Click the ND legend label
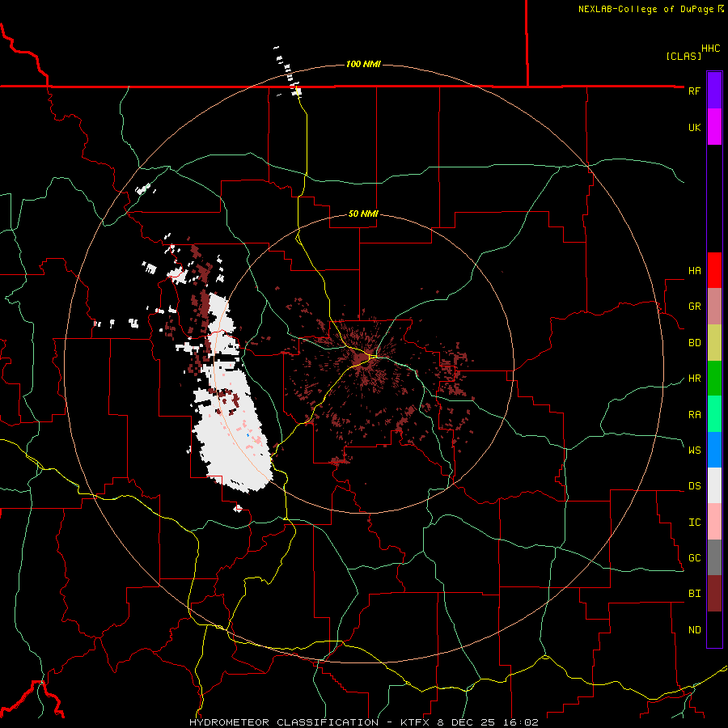This screenshot has width=728, height=728. pyautogui.click(x=694, y=629)
